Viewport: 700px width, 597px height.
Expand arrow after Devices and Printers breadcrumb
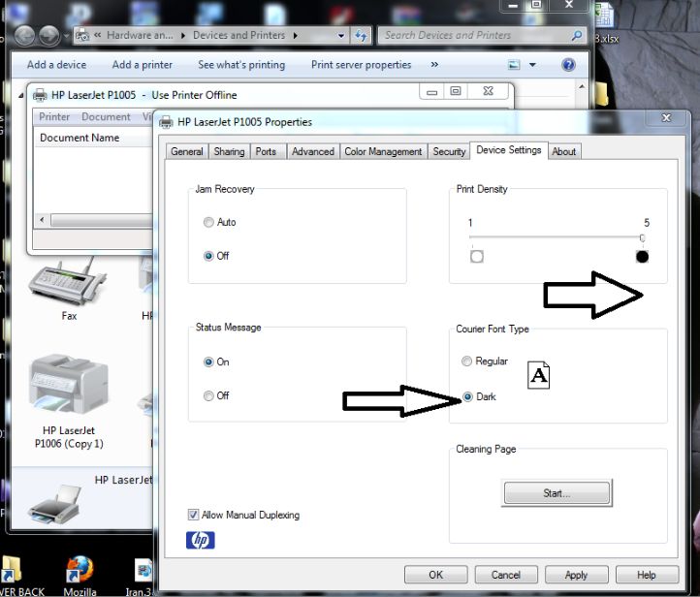tap(295, 36)
